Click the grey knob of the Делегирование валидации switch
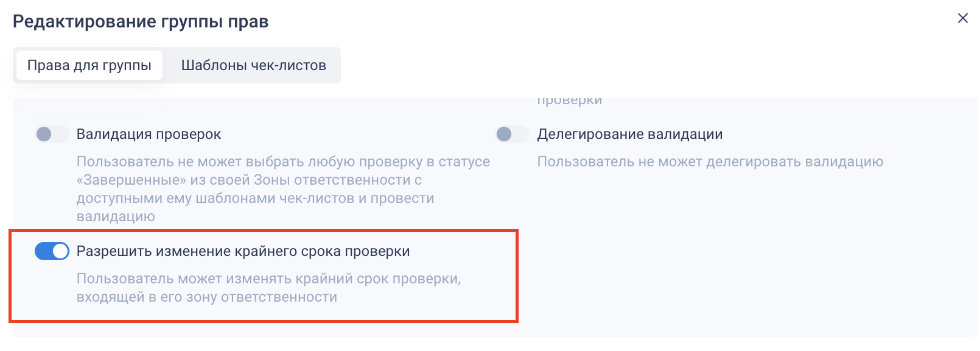 [x=504, y=134]
